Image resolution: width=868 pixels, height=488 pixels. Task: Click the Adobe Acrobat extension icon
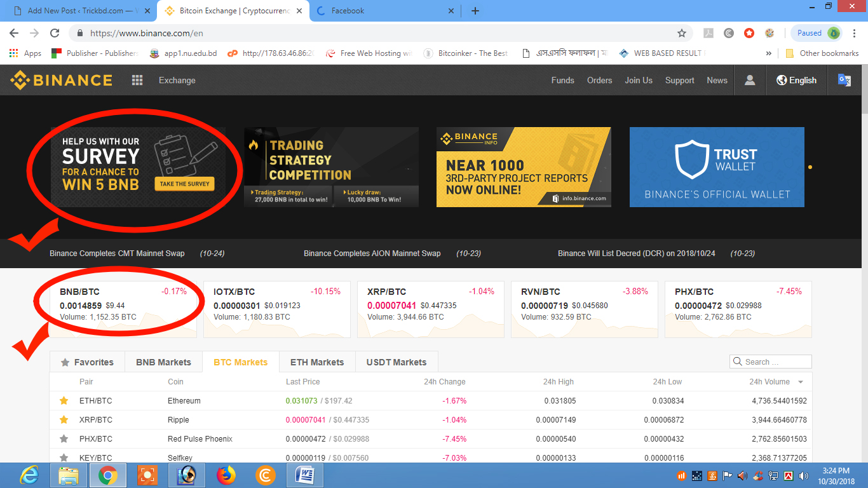[709, 33]
